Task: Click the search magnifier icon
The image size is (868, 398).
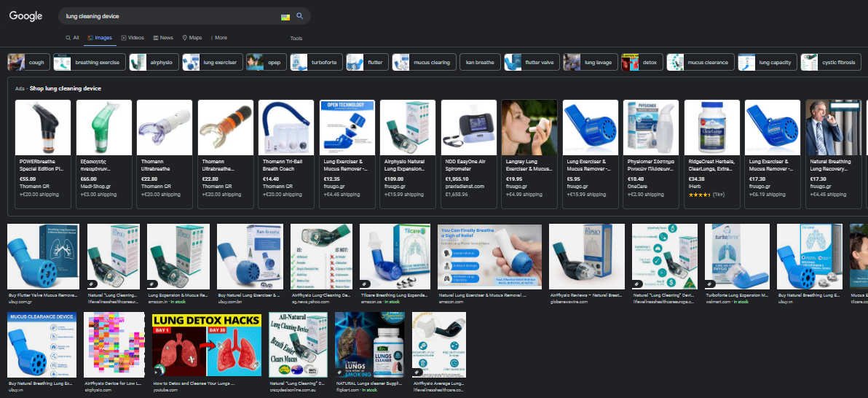Action: tap(299, 16)
